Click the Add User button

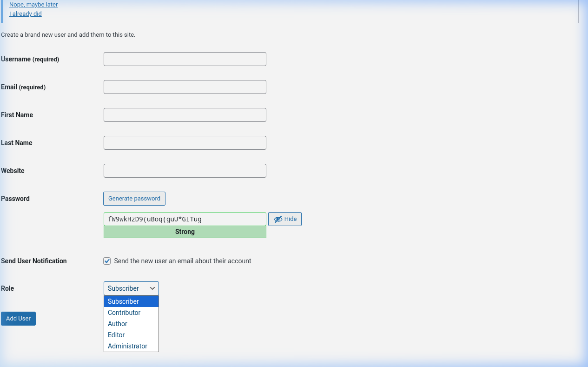tap(18, 318)
